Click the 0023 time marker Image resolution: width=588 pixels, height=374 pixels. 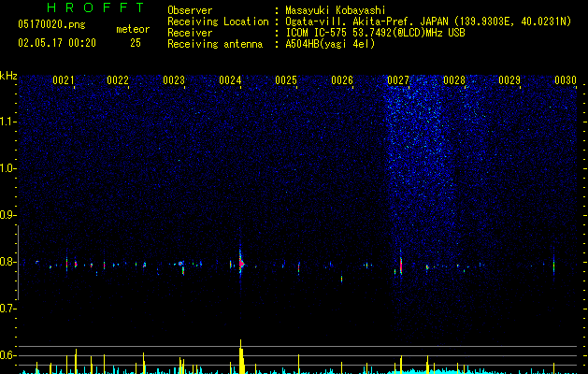click(174, 80)
